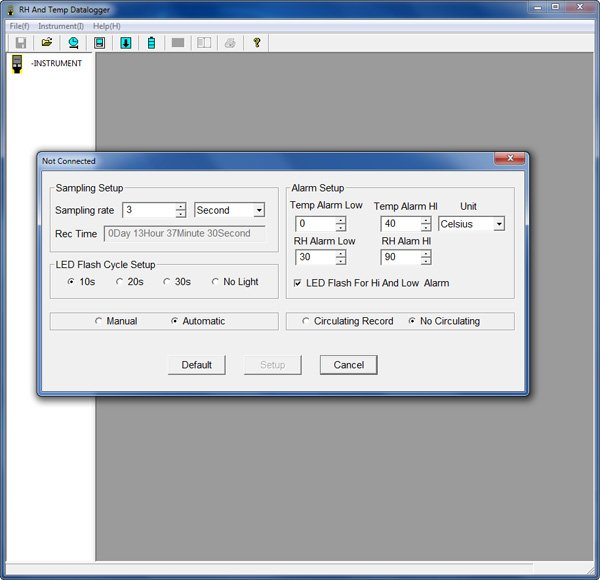Close the RH And Temp Datalogger window
Image resolution: width=600 pixels, height=580 pixels.
580,7
